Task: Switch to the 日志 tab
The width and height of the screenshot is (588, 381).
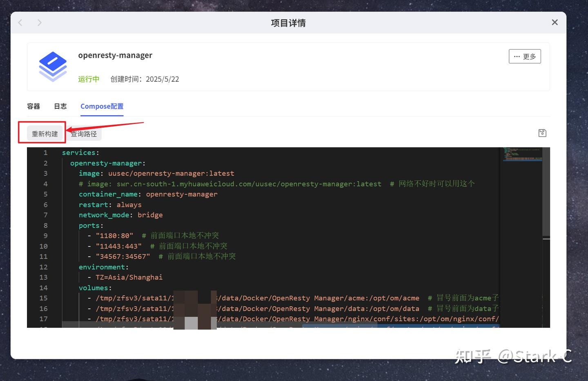Action: click(x=60, y=106)
